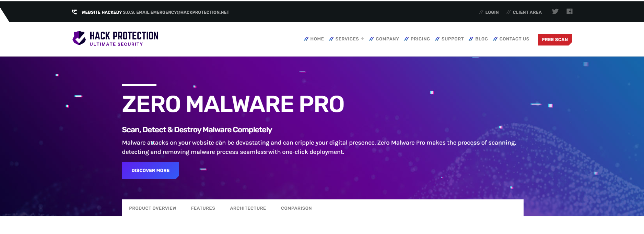Click the red Free Scan button
The image size is (644, 234).
[554, 40]
